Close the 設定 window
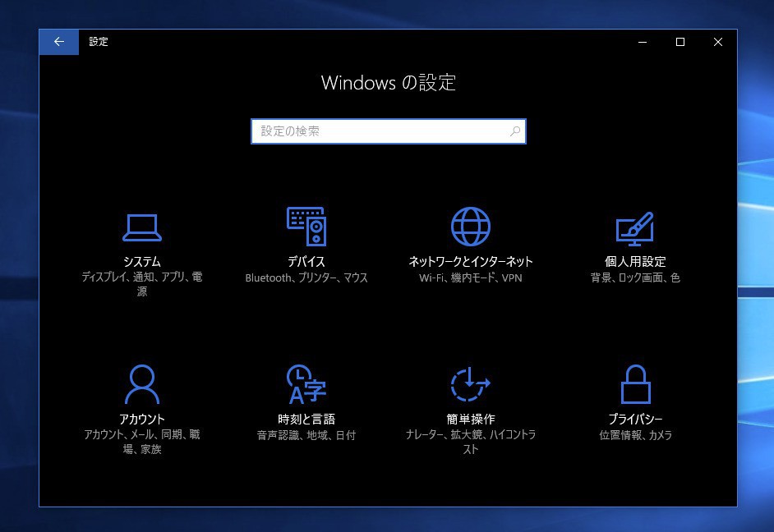The image size is (774, 532). pos(718,42)
